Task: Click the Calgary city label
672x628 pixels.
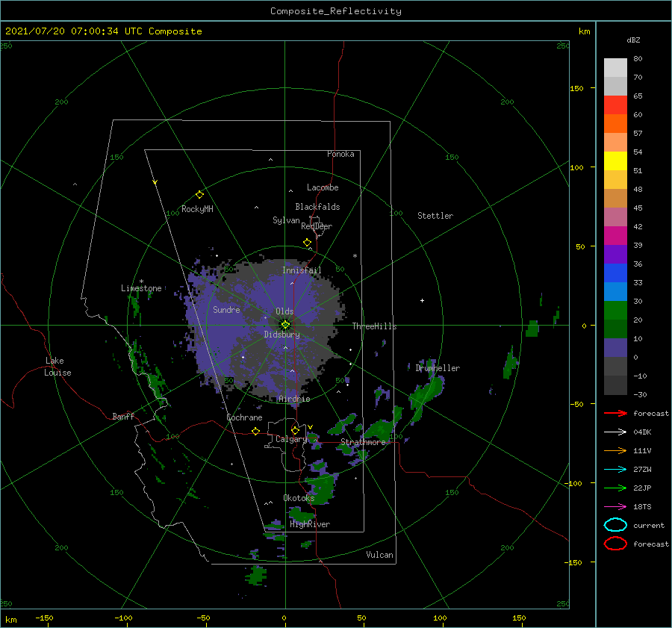Action: point(291,439)
